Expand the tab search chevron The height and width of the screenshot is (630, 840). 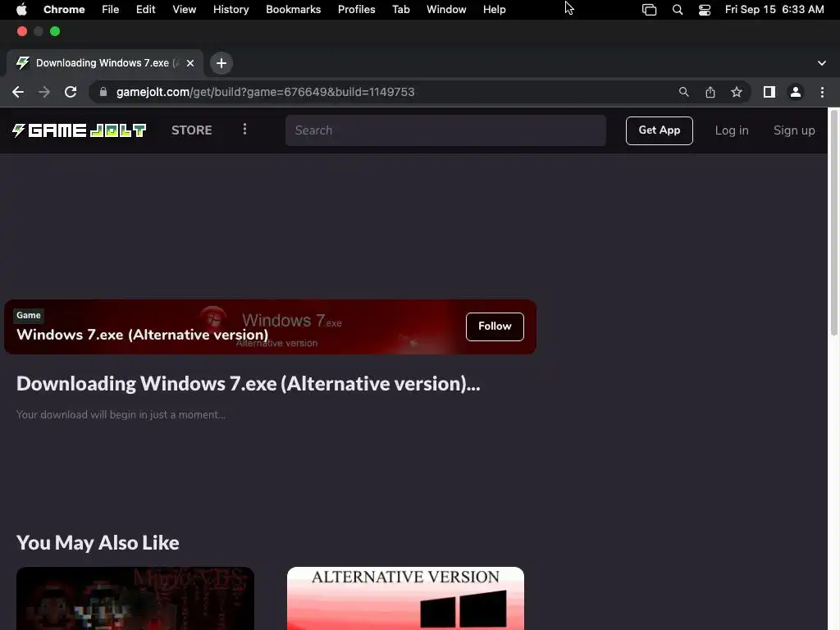pos(821,63)
